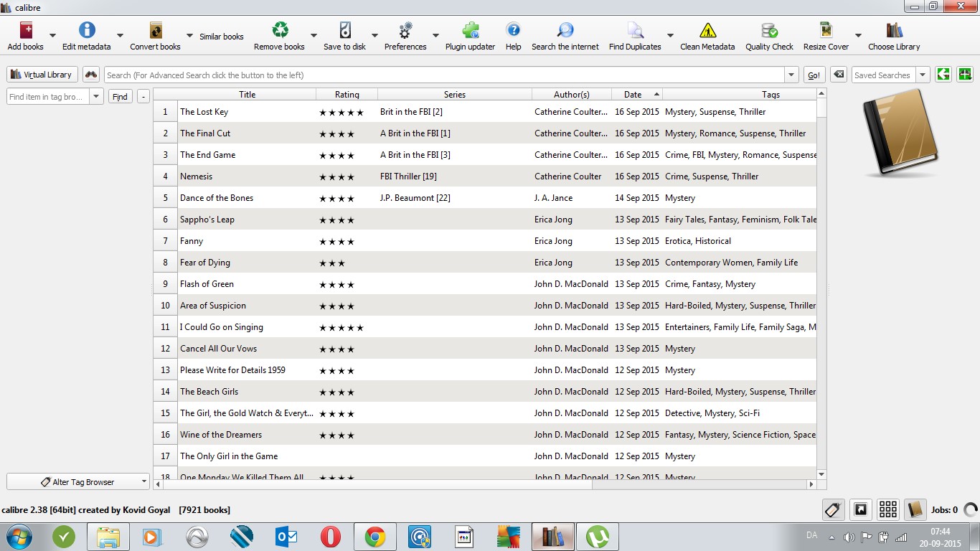Click into the main search field
This screenshot has width=980, height=551.
(445, 75)
